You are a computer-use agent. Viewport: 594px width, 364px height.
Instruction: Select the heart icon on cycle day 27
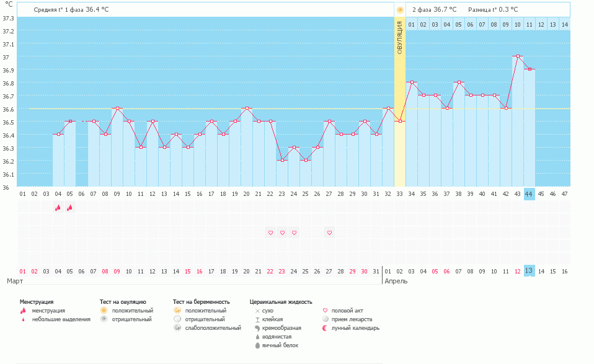329,233
